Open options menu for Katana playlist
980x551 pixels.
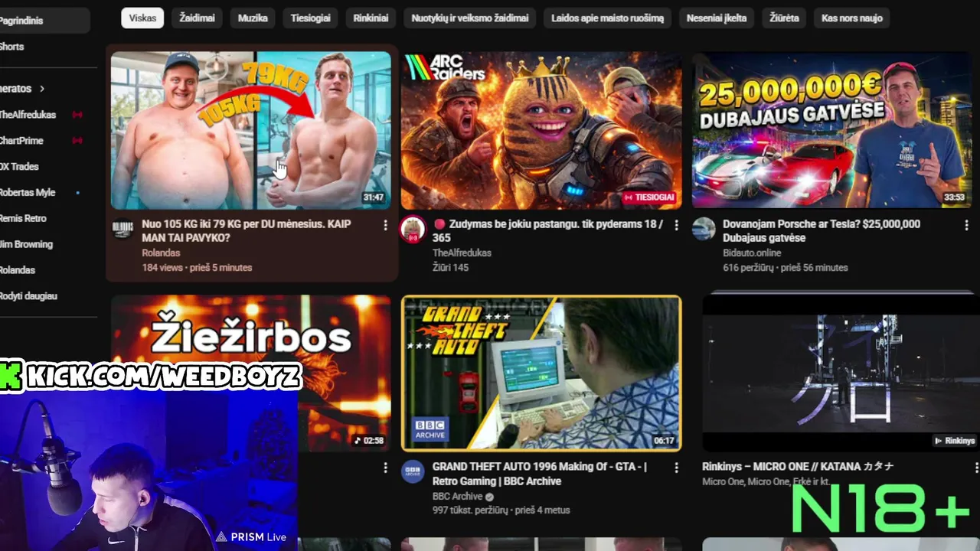[x=975, y=467]
